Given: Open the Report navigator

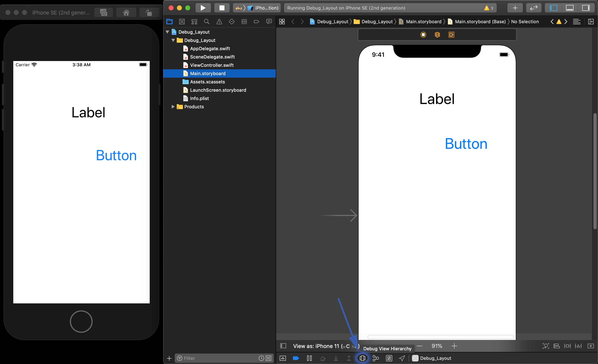Looking at the screenshot, I should click(x=269, y=22).
